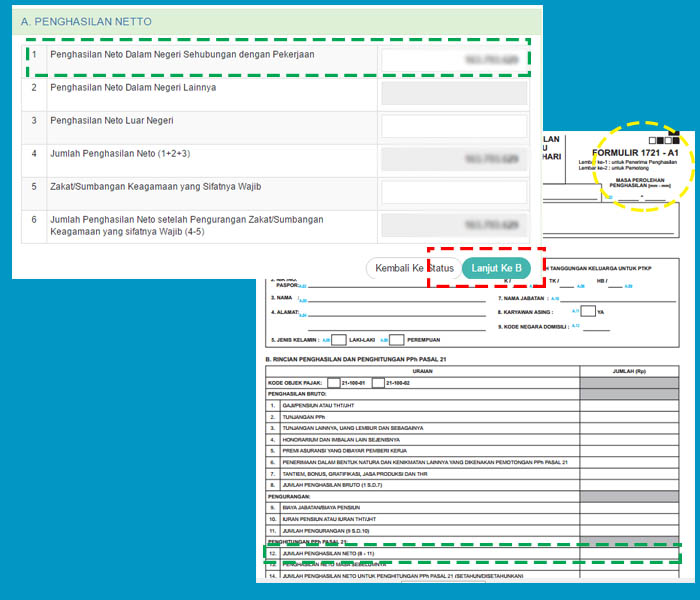700x600 pixels.
Task: Click the JUMLAH PENGHASILAN BRUTO (1 S.D.7) row
Action: (472, 485)
